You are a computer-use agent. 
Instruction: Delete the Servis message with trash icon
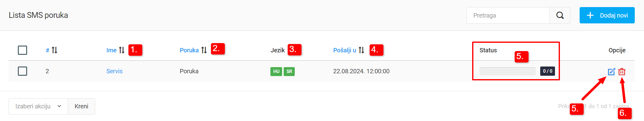pyautogui.click(x=622, y=72)
